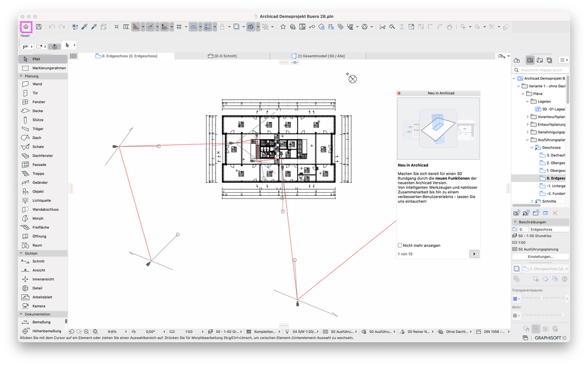Select the Bemaßung tool

(x=43, y=322)
